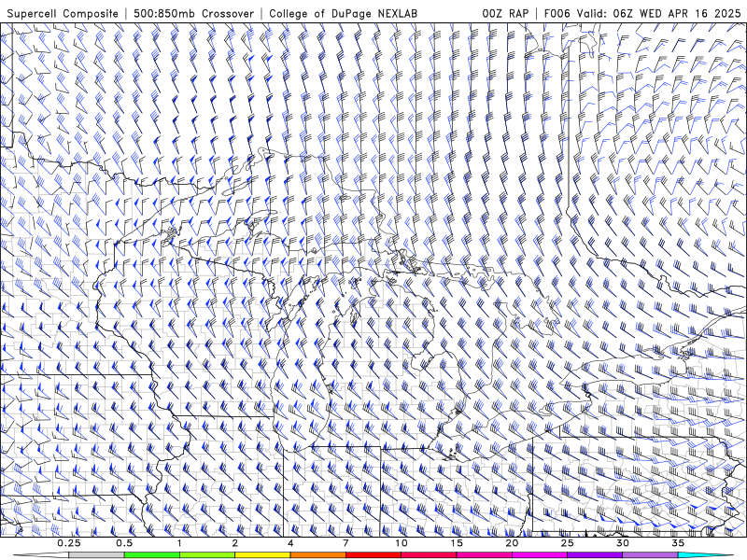Click the red color bar segment between 7 and 10
The image size is (747, 560).
pyautogui.click(x=373, y=555)
